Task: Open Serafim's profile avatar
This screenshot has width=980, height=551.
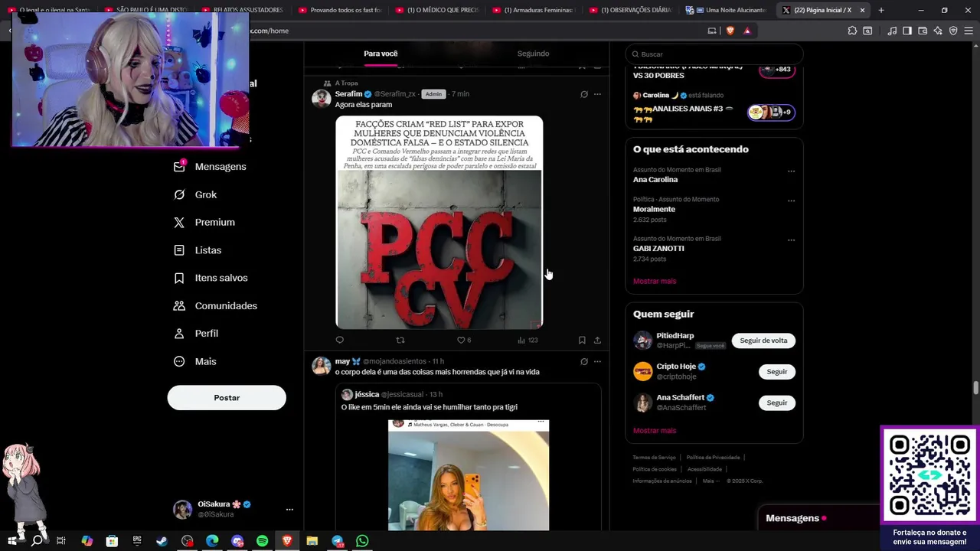Action: pos(322,98)
